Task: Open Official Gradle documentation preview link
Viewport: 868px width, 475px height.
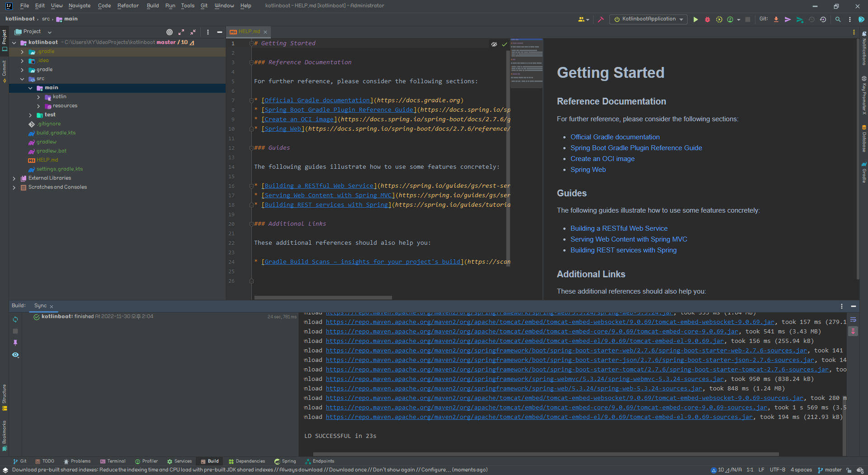Action: (615, 137)
